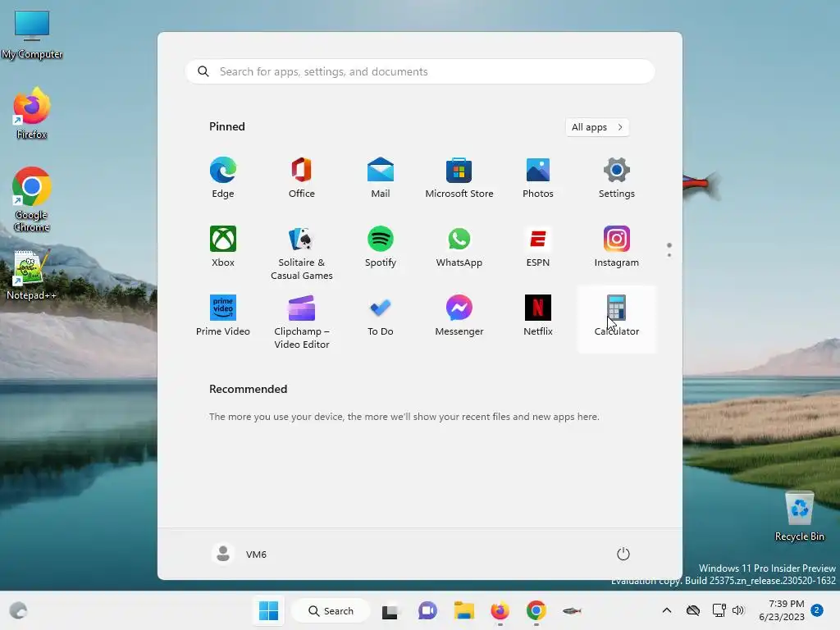Open Microsoft Store
The image size is (840, 630).
coord(459,177)
